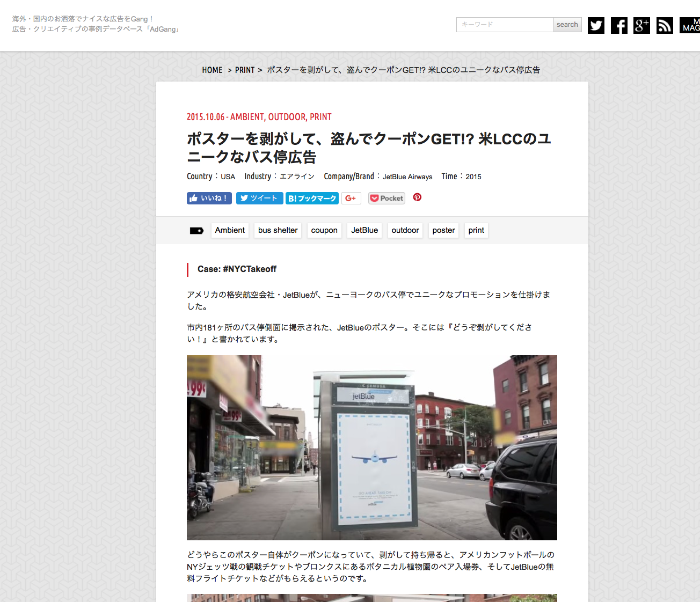This screenshot has width=700, height=602.
Task: Click the paragraph starting 市内181ヶ所
Action: 360,333
